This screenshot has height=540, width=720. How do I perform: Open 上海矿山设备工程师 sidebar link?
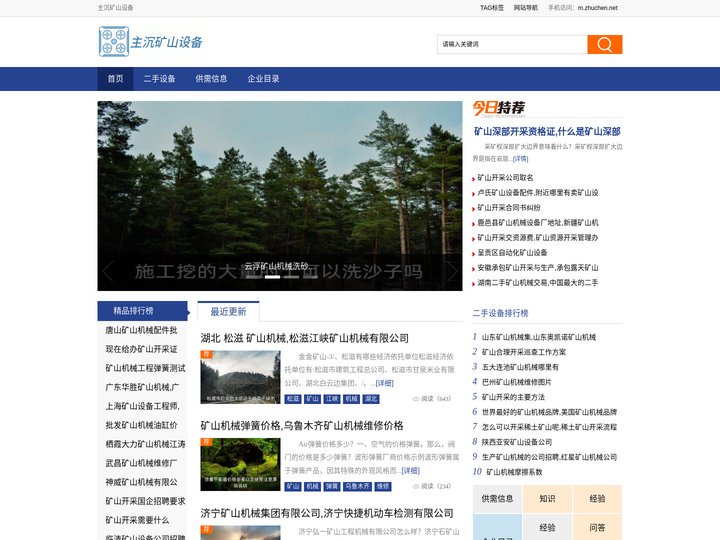pyautogui.click(x=142, y=406)
